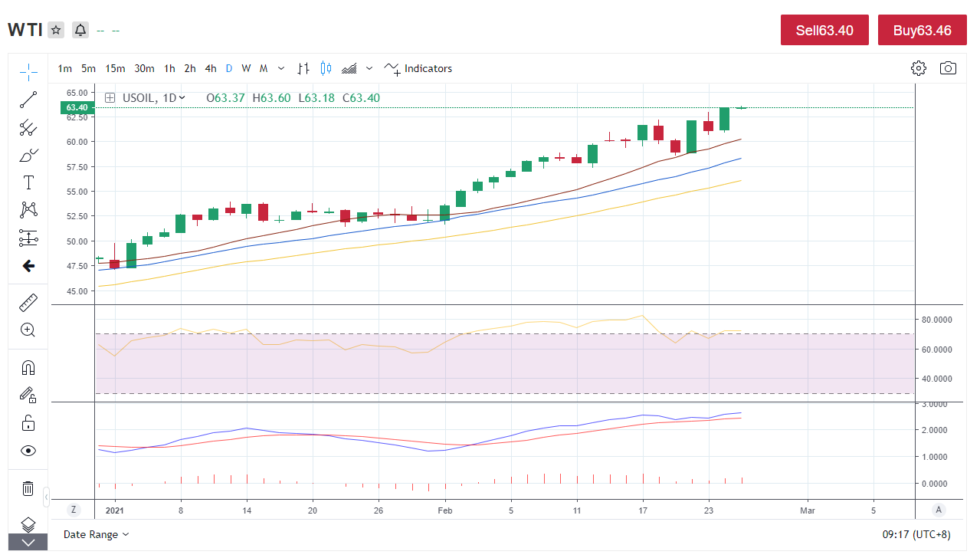Hide all drawings with the eye icon
Image resolution: width=980 pixels, height=558 pixels.
[x=28, y=451]
